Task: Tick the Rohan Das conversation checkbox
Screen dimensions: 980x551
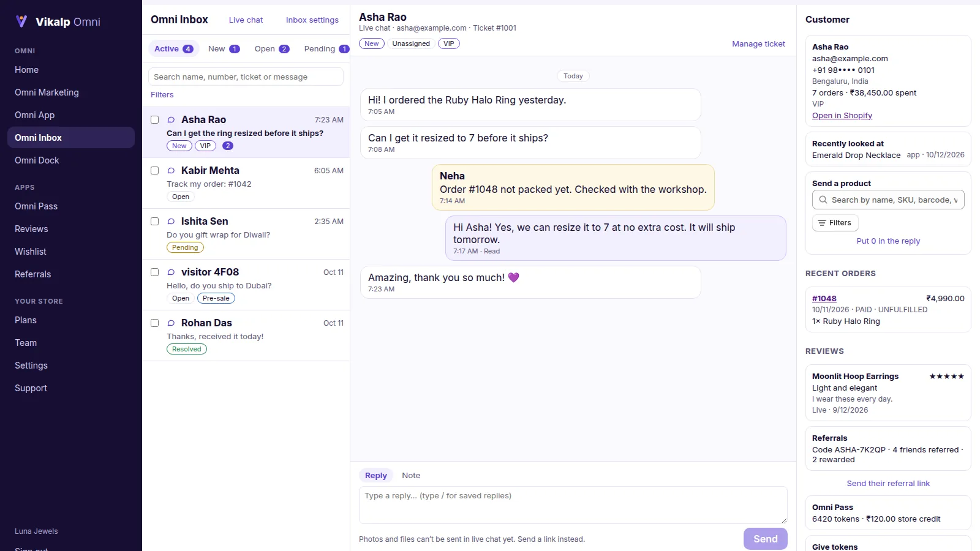Action: coord(155,323)
